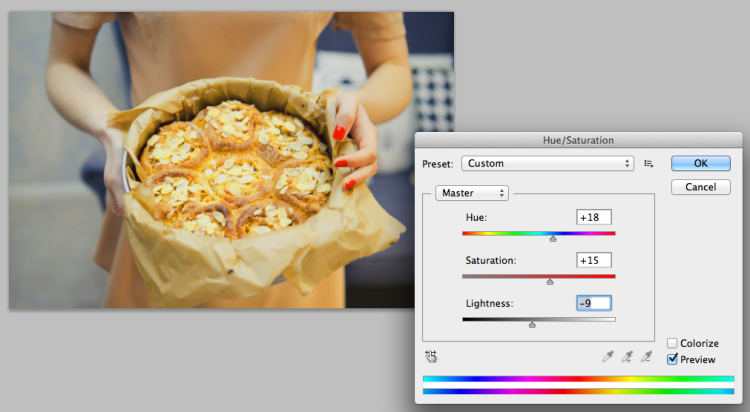Click the Cancel button

[701, 187]
